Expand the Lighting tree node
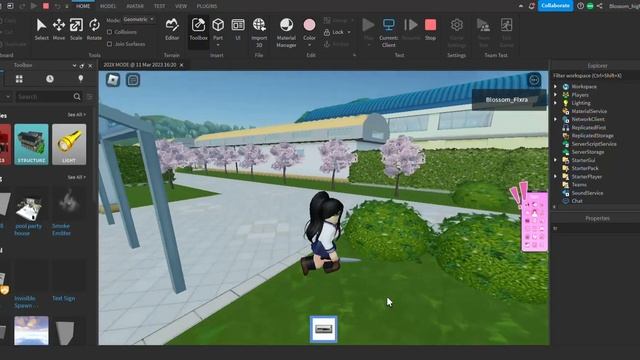 [555, 103]
